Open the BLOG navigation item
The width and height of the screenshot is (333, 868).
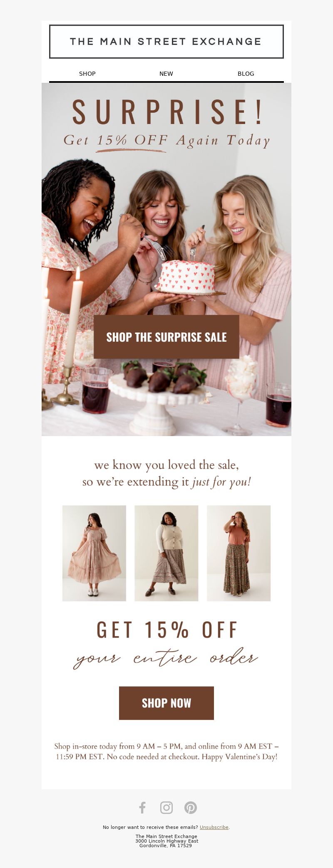coord(246,74)
